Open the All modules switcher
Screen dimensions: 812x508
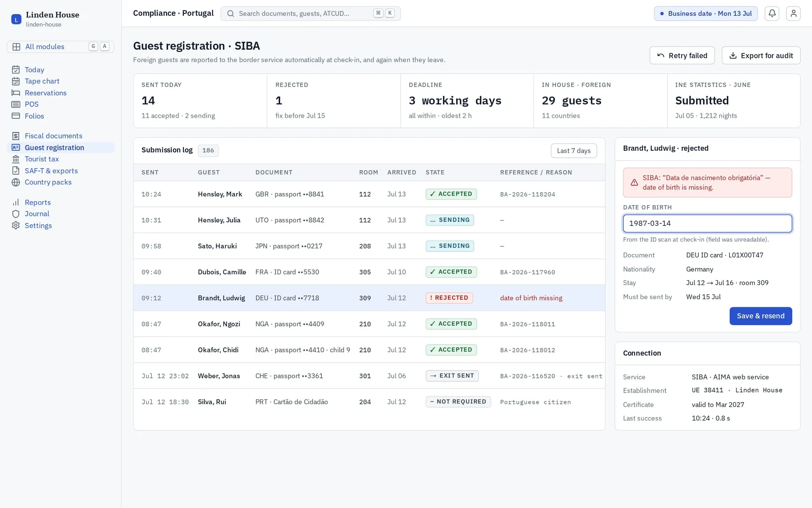coord(60,47)
